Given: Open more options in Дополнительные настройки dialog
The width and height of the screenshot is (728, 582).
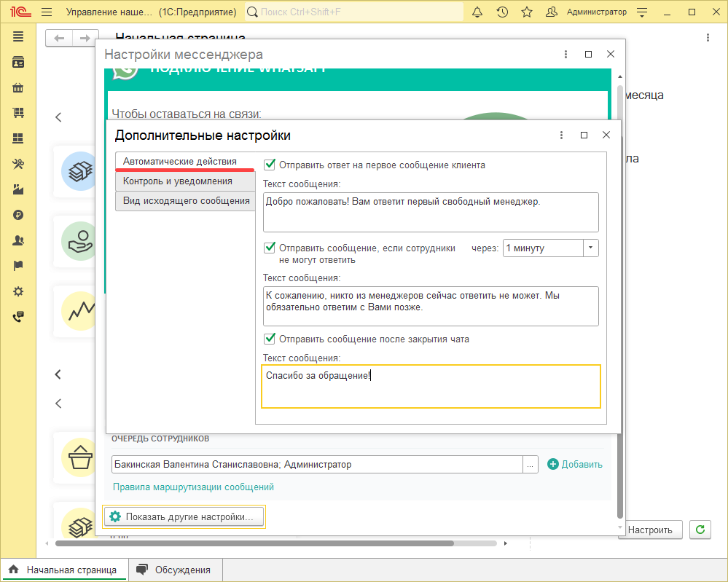Looking at the screenshot, I should (561, 135).
